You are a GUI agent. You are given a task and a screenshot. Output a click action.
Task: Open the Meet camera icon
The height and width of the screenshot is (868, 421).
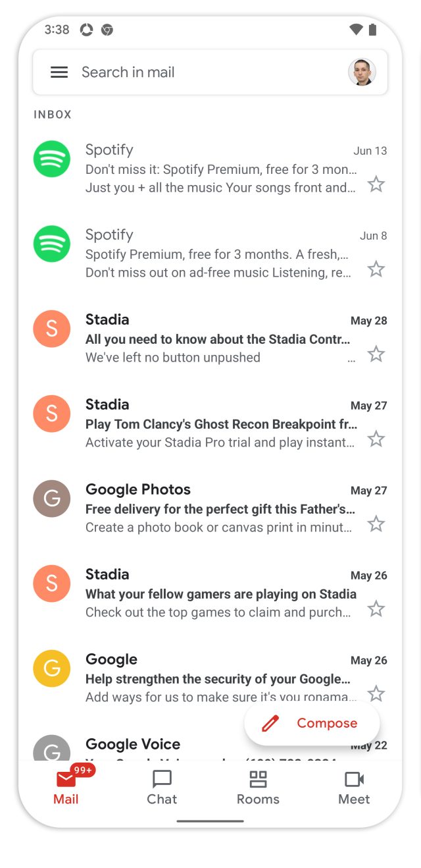[354, 779]
